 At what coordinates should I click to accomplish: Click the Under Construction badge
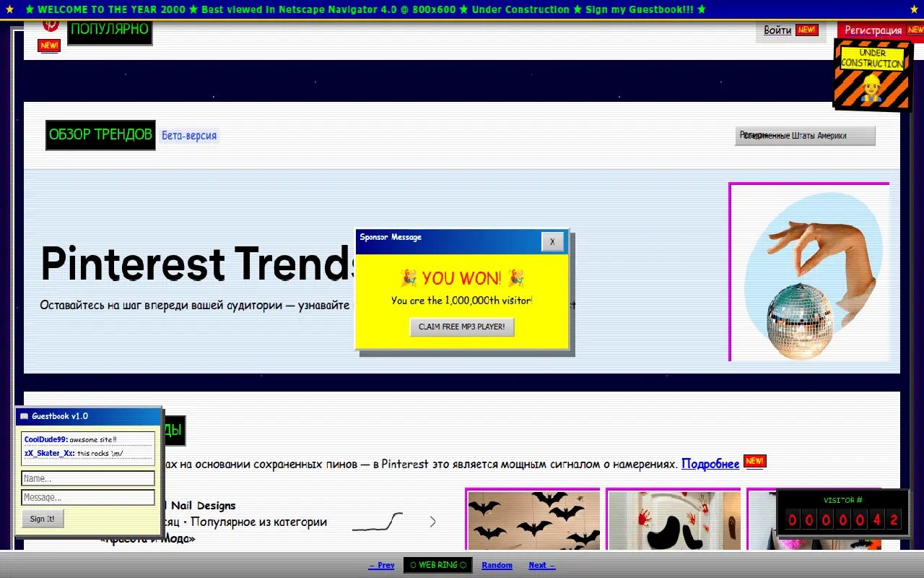tap(871, 75)
